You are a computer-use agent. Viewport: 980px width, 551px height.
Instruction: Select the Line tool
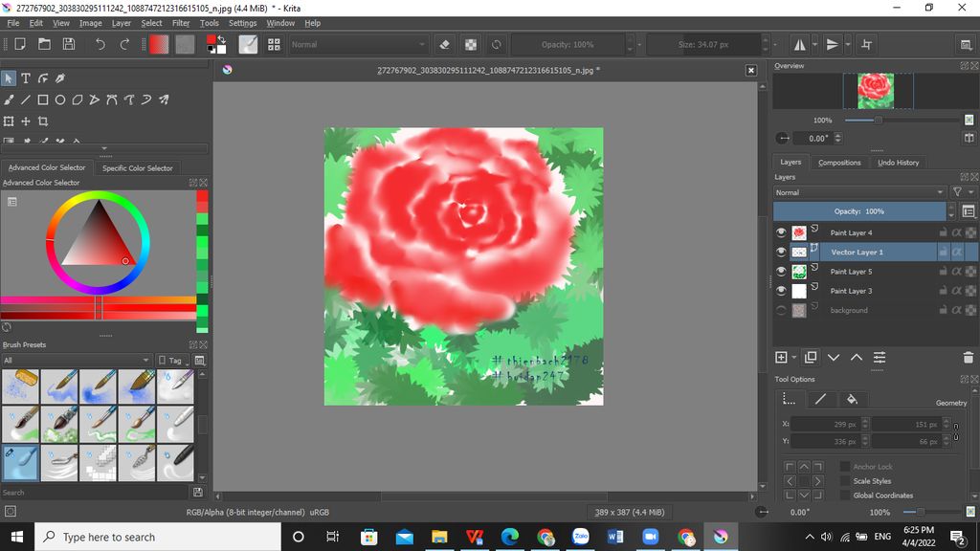coord(26,99)
